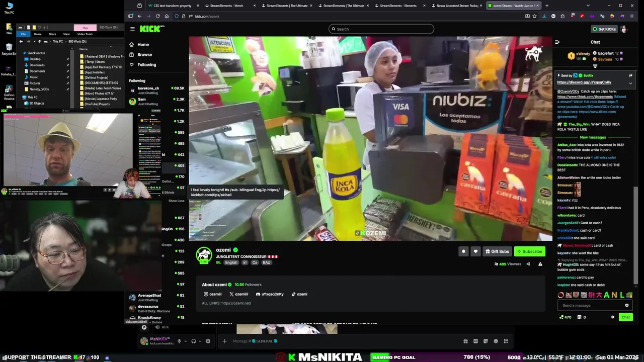This screenshot has height=362, width=644.
Task: Open the https://ozemi.net/ link
Action: (x=236, y=303)
